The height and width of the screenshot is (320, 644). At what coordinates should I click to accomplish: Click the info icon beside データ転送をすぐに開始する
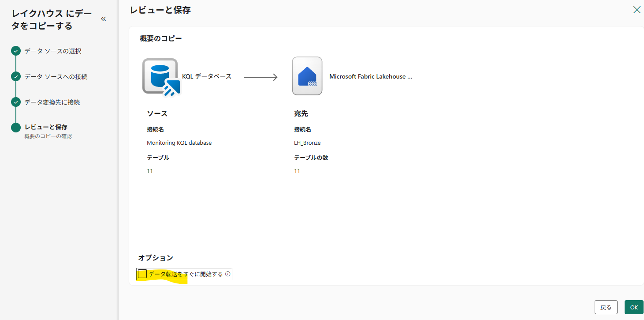[x=228, y=274]
